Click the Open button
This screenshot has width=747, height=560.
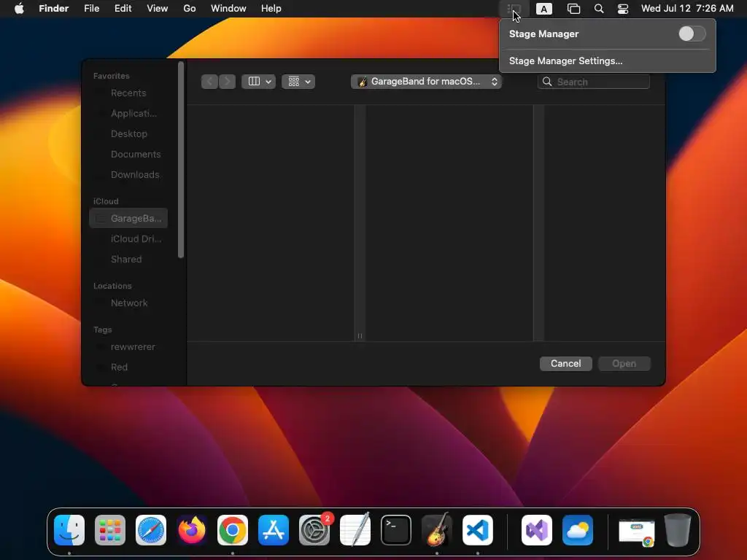coord(624,364)
